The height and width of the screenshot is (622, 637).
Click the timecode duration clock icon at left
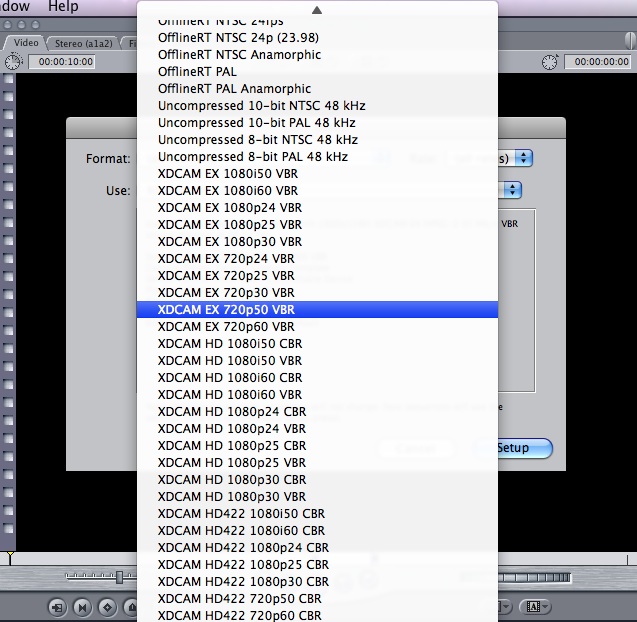pyautogui.click(x=13, y=61)
